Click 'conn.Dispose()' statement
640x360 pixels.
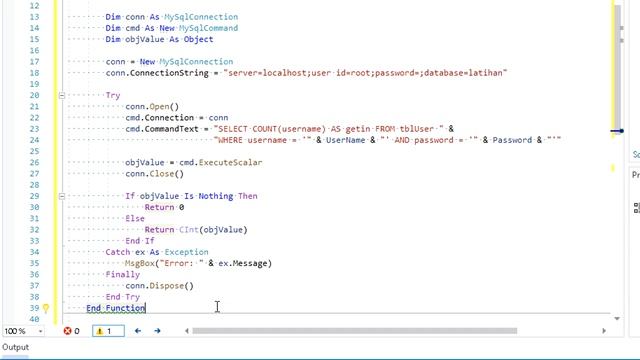tap(160, 286)
